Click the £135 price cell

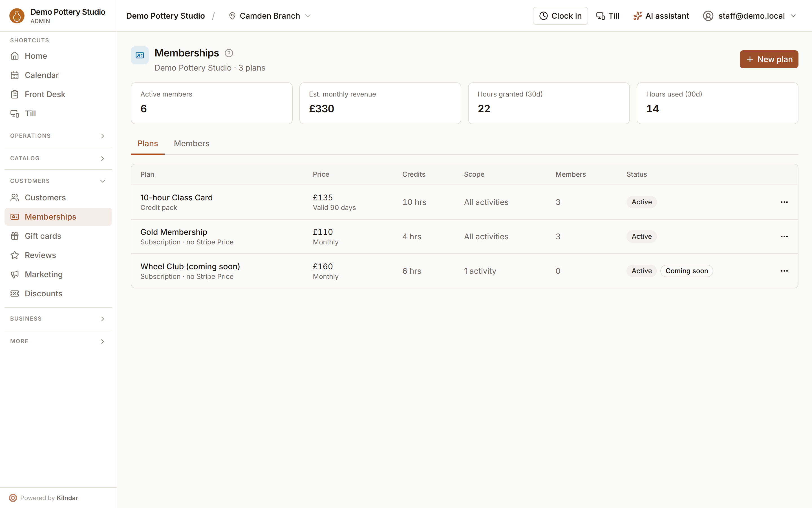click(x=323, y=198)
